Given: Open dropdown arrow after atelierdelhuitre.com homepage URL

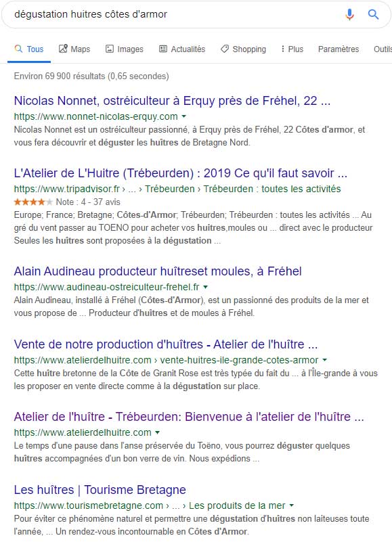Looking at the screenshot, I should (158, 432).
